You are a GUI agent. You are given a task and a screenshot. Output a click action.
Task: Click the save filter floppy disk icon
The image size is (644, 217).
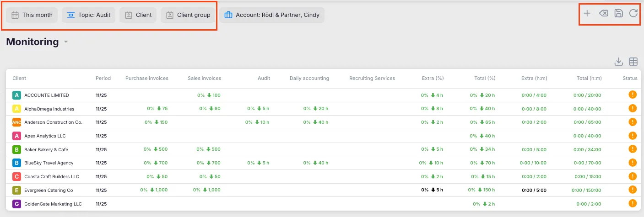tap(618, 13)
